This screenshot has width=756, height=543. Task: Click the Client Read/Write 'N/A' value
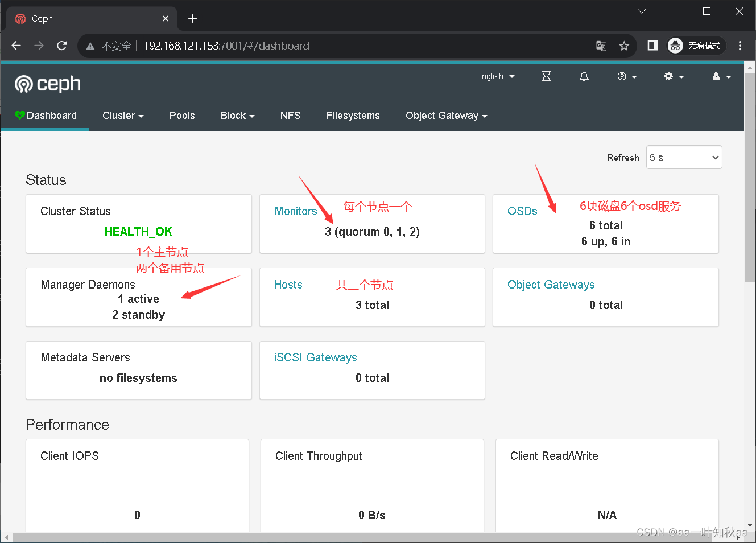click(607, 515)
